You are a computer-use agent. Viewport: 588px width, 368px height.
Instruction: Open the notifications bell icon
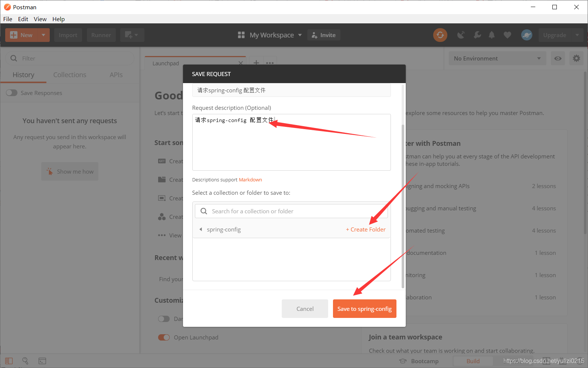point(491,35)
